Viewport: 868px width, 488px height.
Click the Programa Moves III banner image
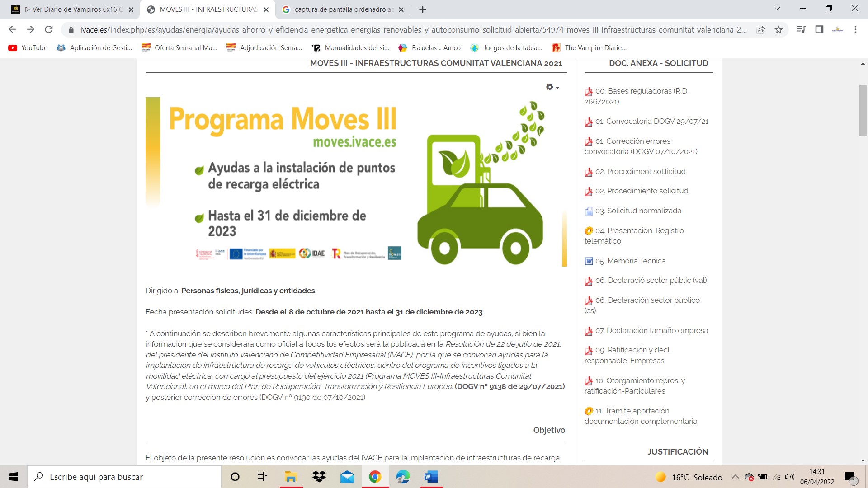point(356,182)
